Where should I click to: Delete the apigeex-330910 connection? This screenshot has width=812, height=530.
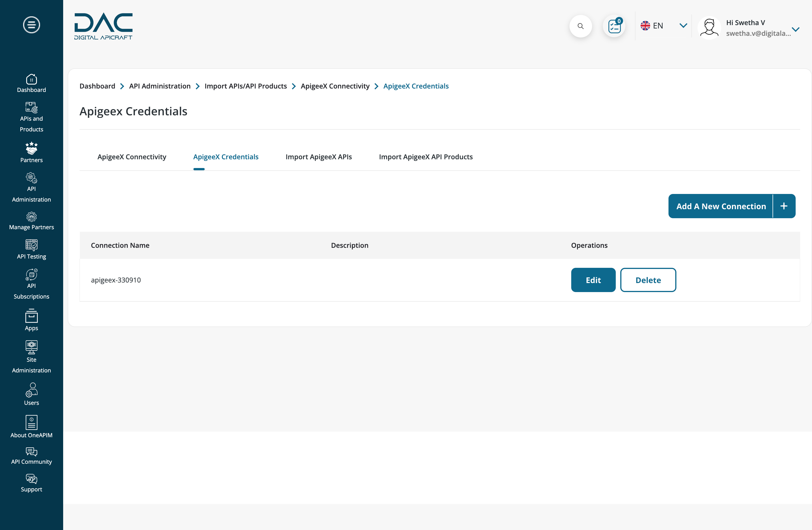point(648,280)
